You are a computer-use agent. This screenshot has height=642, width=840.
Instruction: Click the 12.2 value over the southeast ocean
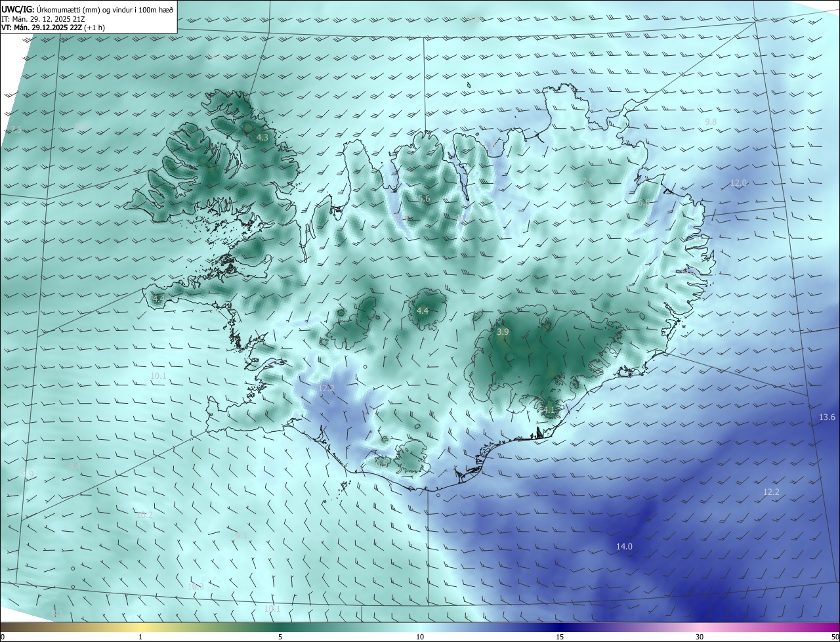[771, 492]
